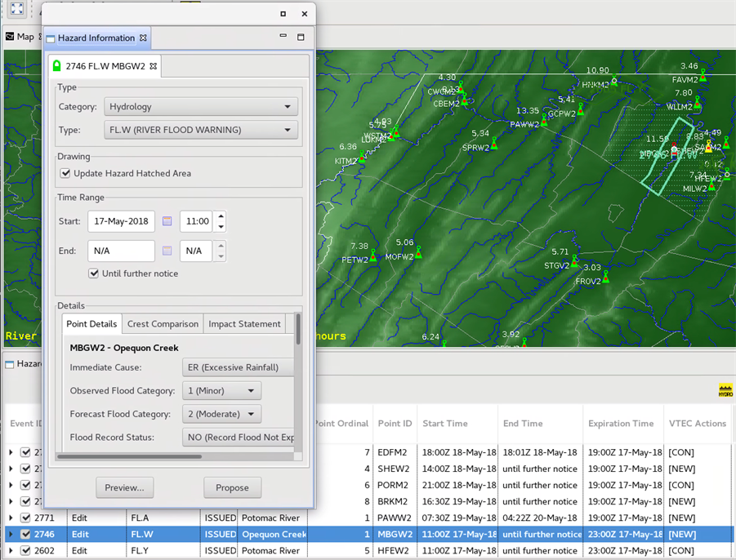Select the HNKM2 river gauge on map
Screen dimensions: 736x560
[x=614, y=80]
